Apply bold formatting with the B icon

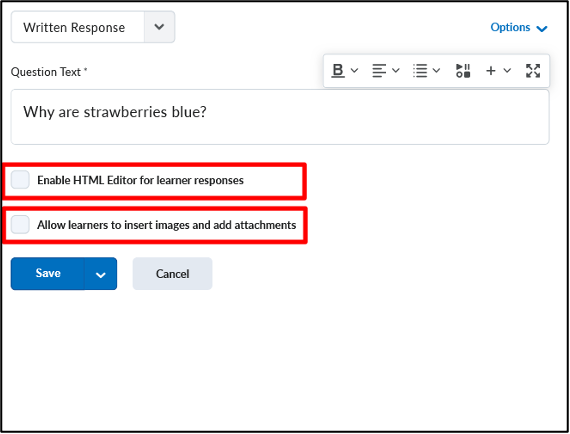point(338,71)
